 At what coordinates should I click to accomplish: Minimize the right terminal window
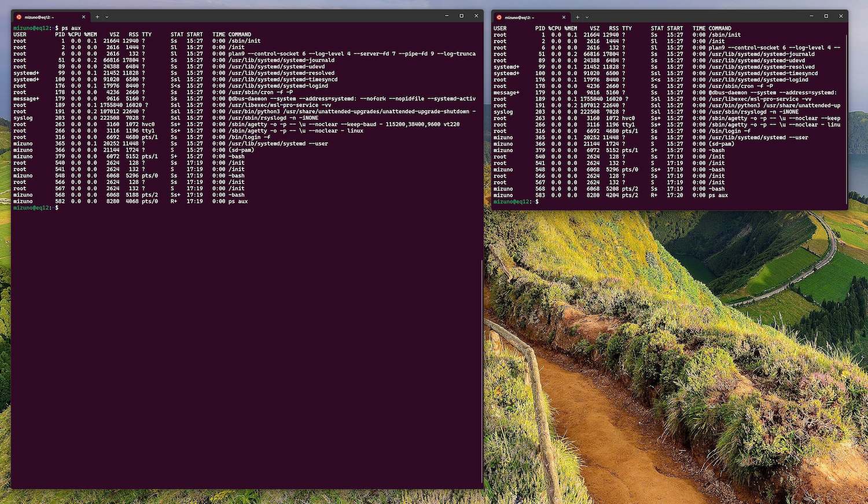(811, 16)
